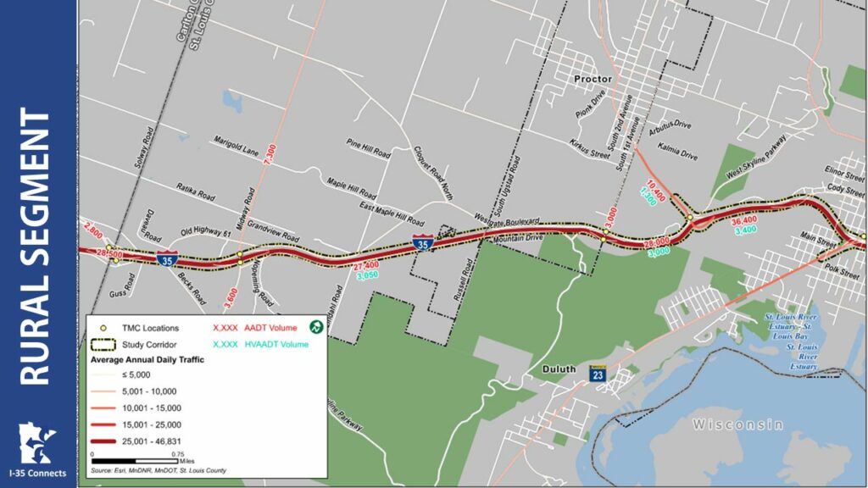Image resolution: width=868 pixels, height=488 pixels.
Task: Click the 7,300 volume label on Midway Road
Action: tap(270, 155)
